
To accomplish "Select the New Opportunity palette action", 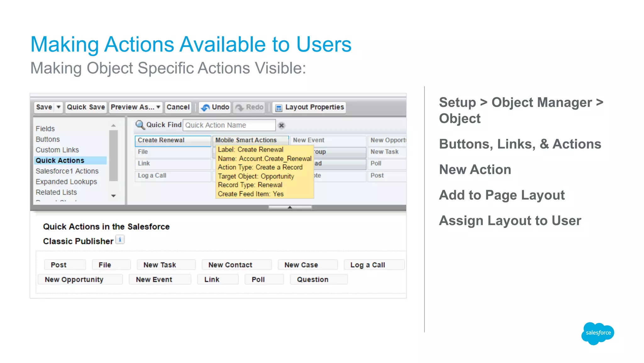I will (x=387, y=140).
